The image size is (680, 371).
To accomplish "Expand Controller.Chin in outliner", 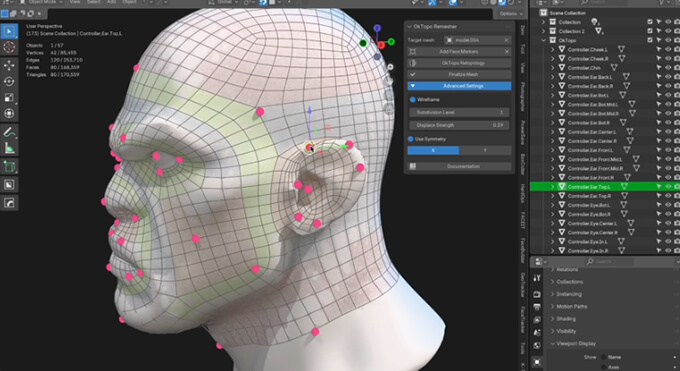I will (552, 68).
